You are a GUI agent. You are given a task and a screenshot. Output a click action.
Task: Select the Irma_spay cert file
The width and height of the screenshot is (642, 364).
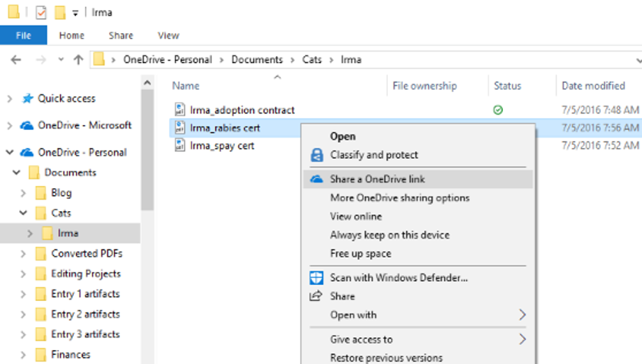coord(222,146)
